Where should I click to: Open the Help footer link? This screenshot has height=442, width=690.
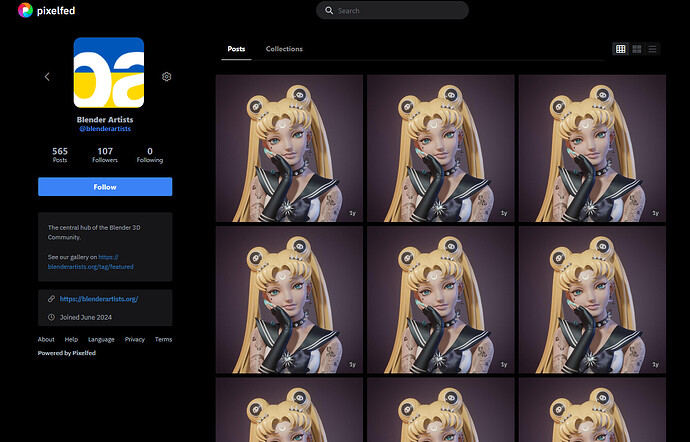pyautogui.click(x=71, y=339)
